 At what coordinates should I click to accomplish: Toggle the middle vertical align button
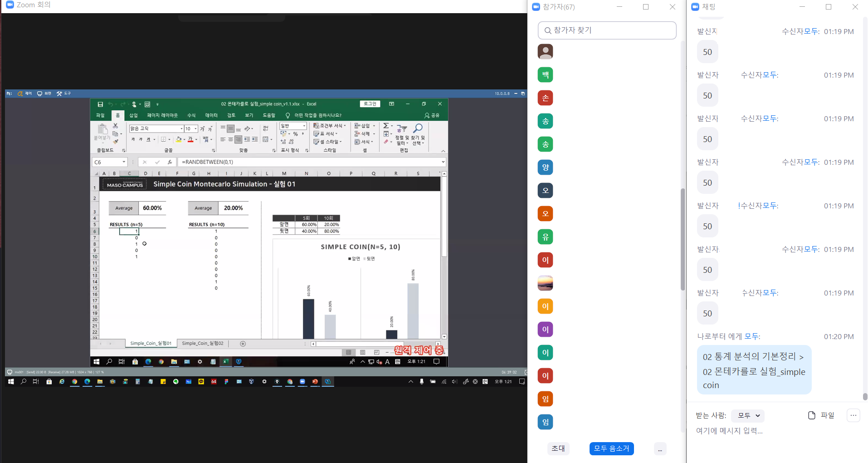230,129
